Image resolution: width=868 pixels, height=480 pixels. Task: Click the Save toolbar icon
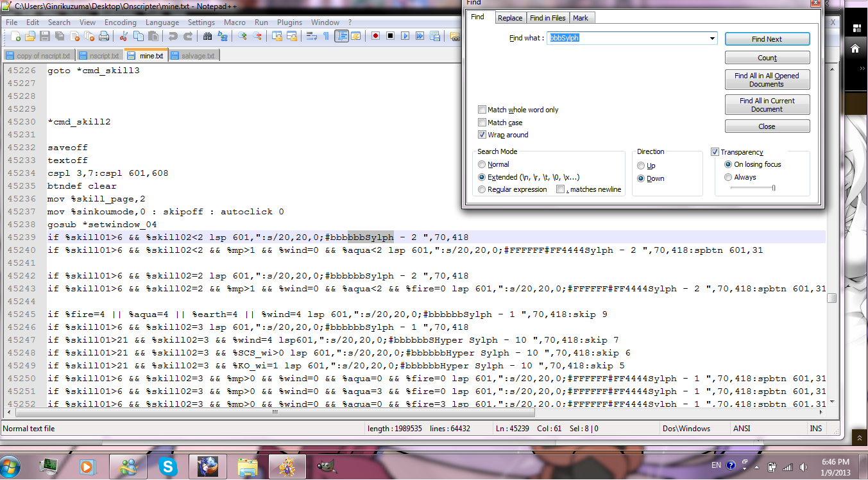pyautogui.click(x=45, y=37)
